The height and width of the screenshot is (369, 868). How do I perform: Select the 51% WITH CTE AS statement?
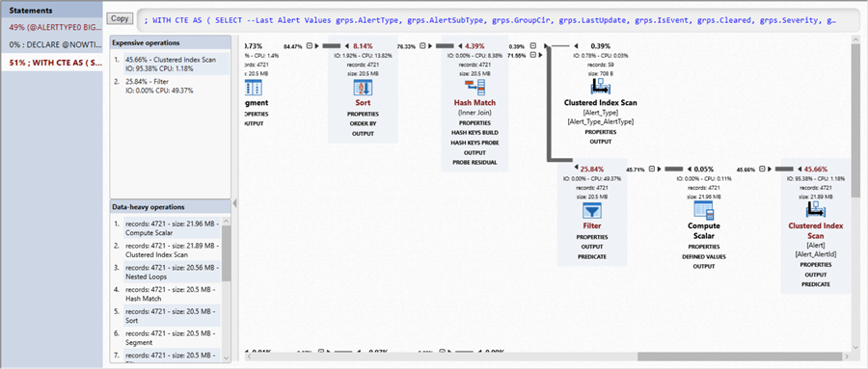[51, 63]
